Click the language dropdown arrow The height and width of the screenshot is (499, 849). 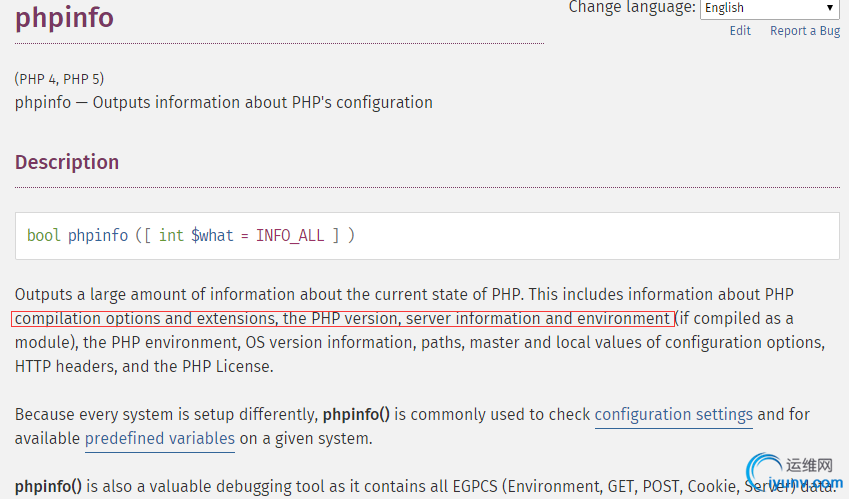click(x=829, y=8)
